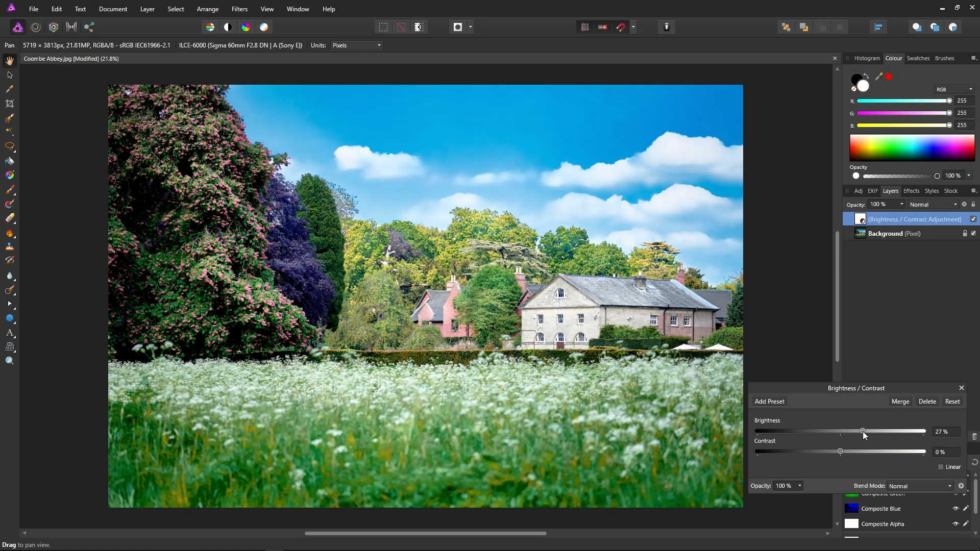
Task: Click the Add Preset button
Action: point(769,402)
